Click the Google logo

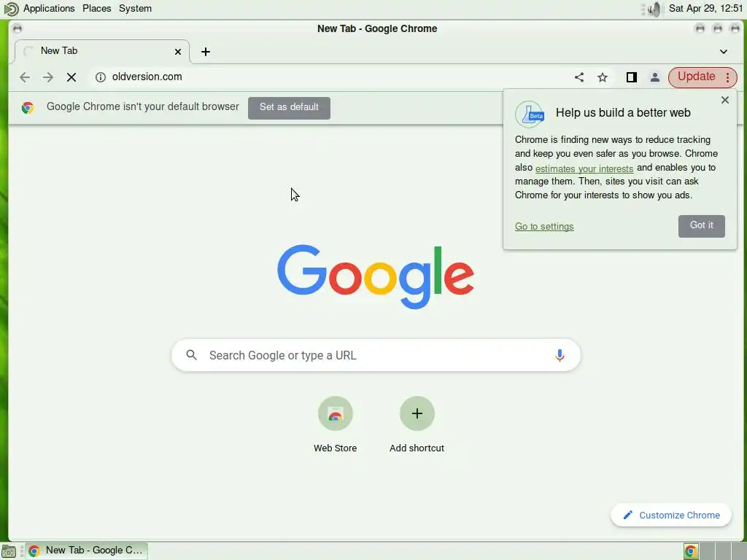pyautogui.click(x=376, y=276)
